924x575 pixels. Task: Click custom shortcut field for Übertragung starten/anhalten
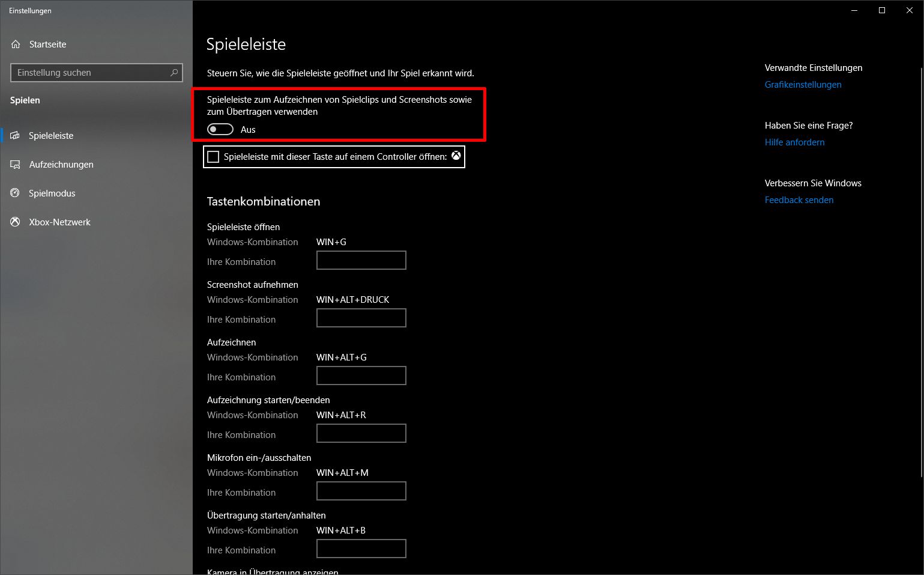(x=361, y=549)
